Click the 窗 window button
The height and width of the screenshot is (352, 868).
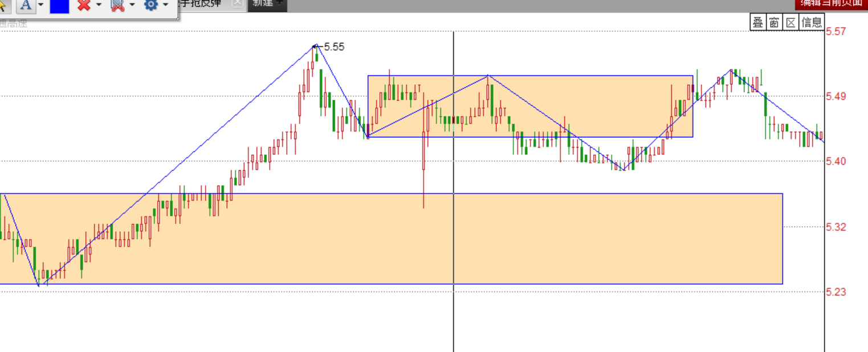773,23
